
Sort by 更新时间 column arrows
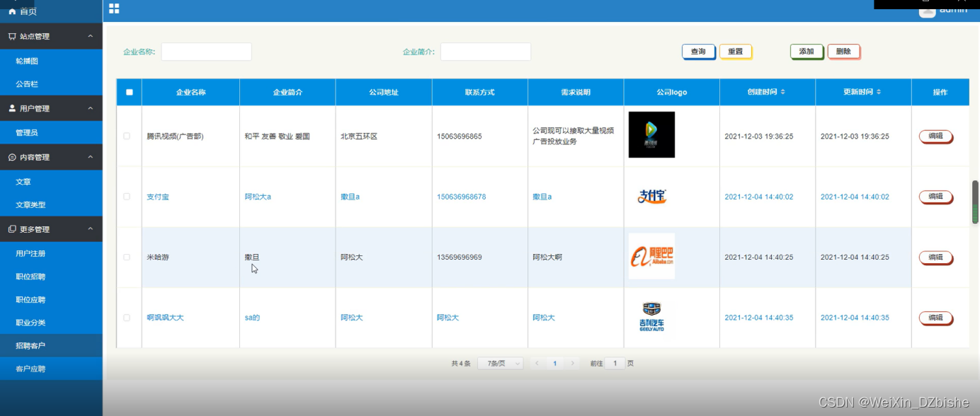879,92
